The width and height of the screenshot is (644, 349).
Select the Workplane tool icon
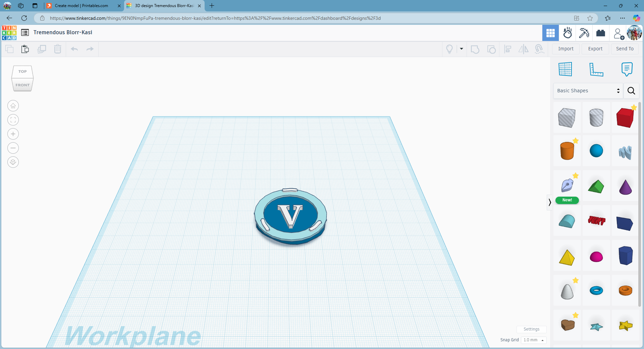(x=565, y=69)
